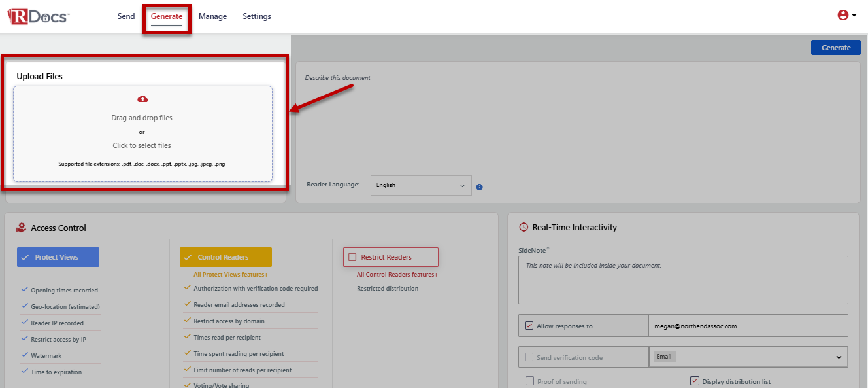Open the Reader Language dropdown
Viewport: 868px width, 388px height.
coord(420,185)
